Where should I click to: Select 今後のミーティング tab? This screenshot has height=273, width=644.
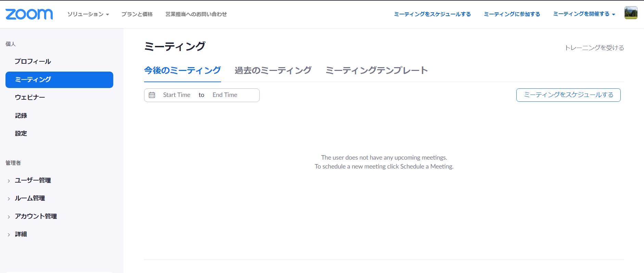[x=182, y=71]
